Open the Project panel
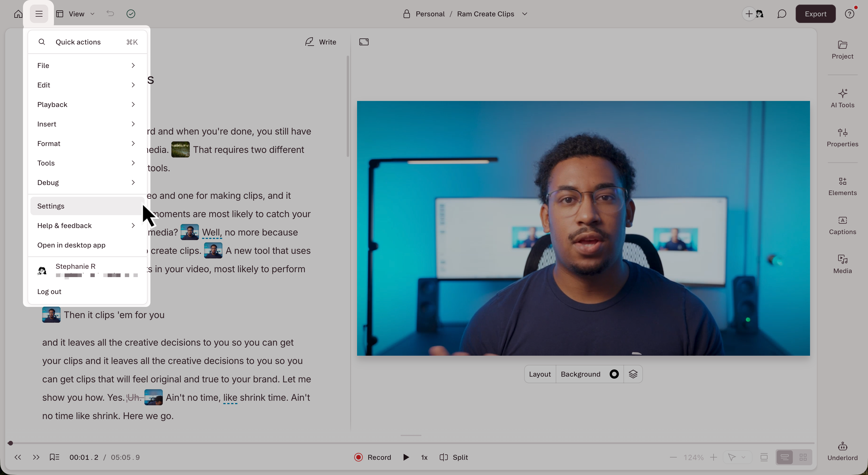 (842, 50)
